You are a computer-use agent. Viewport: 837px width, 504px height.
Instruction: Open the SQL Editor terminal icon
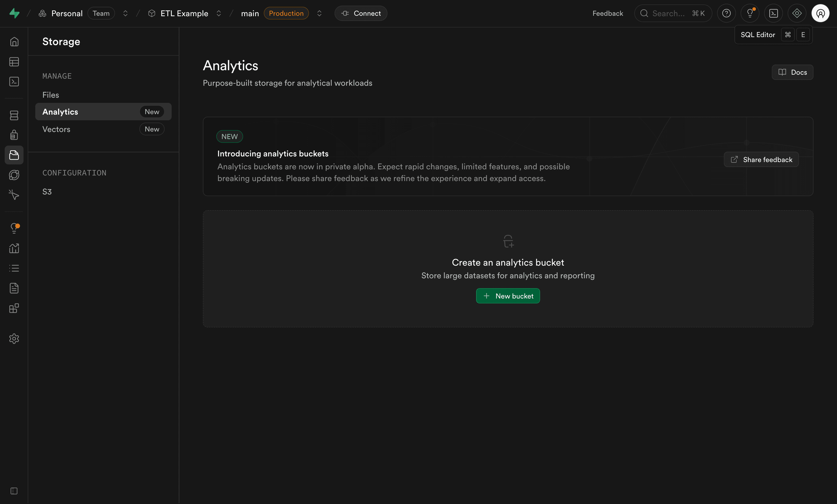tap(14, 81)
